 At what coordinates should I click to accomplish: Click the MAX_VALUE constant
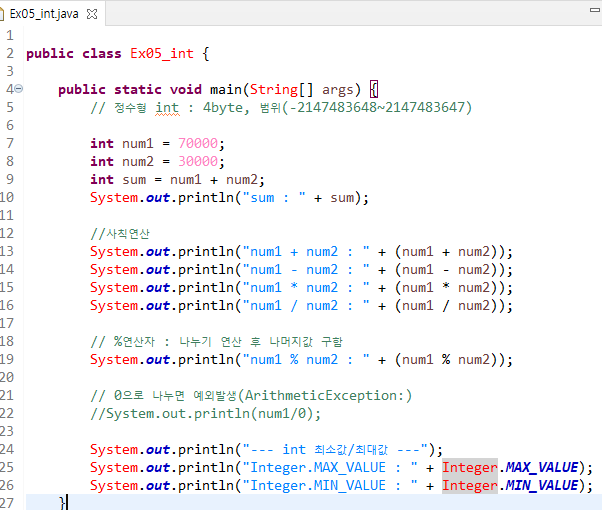[x=542, y=467]
